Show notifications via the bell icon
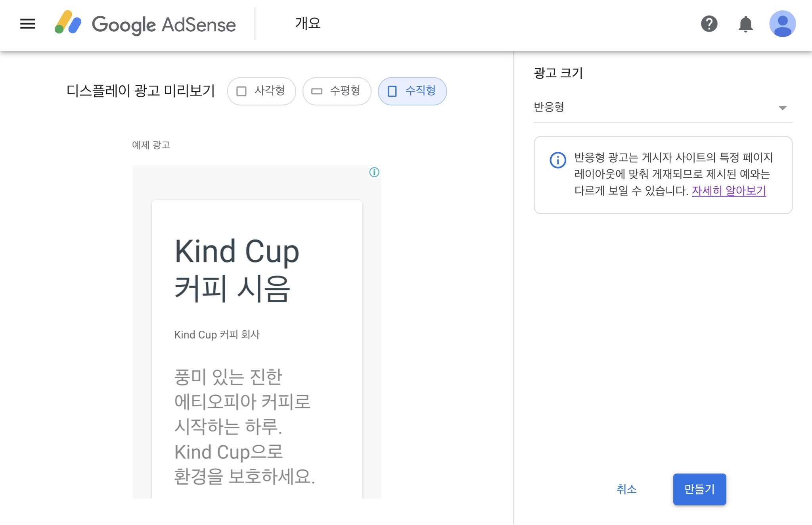812x525 pixels. 746,24
